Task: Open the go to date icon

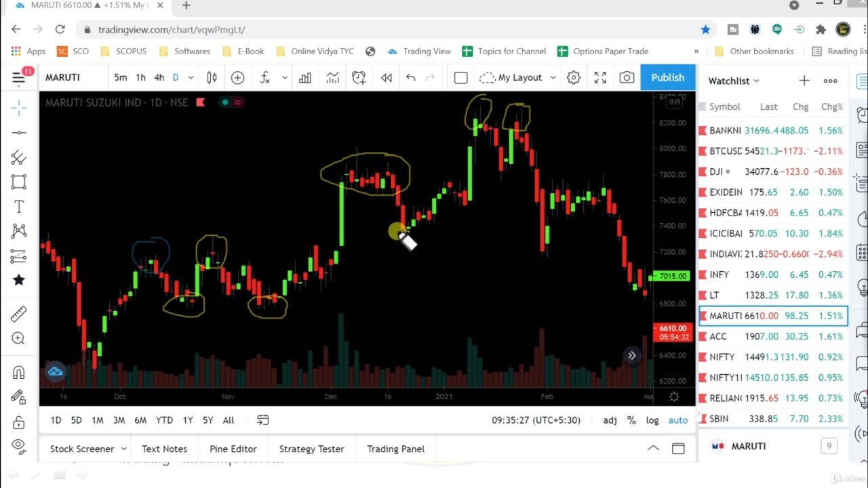Action: click(263, 420)
